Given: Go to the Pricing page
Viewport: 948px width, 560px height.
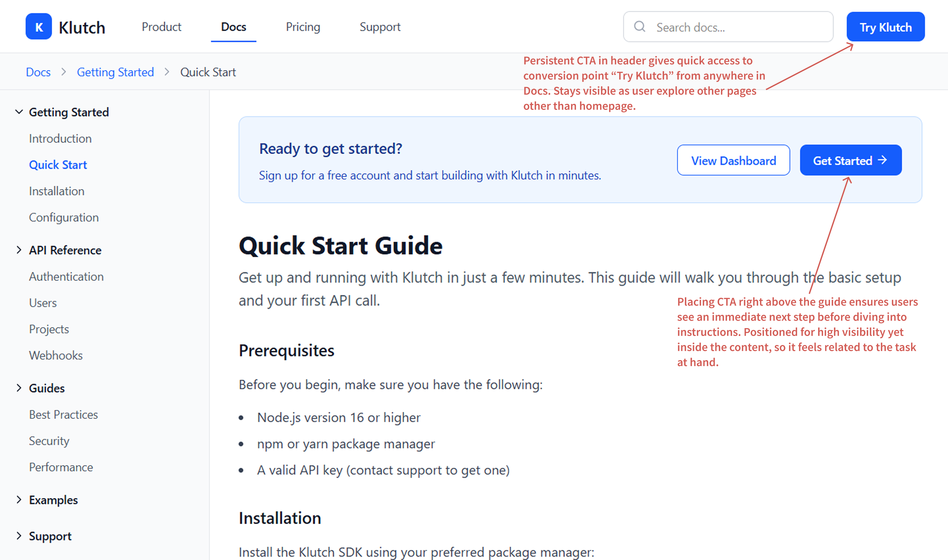Looking at the screenshot, I should coord(303,27).
